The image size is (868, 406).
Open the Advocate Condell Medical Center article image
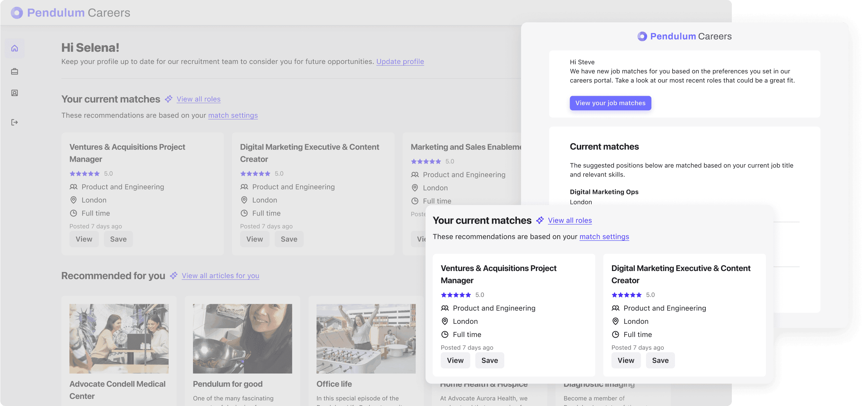(119, 339)
